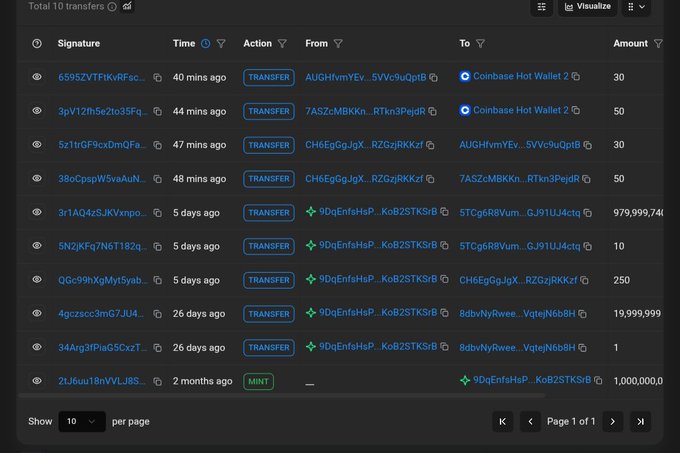Click the horizontal scrollbar under the table
680x453 pixels.
(282, 396)
